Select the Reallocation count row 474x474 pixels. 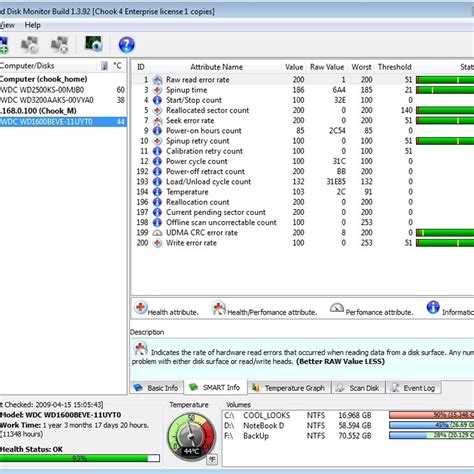pyautogui.click(x=303, y=202)
